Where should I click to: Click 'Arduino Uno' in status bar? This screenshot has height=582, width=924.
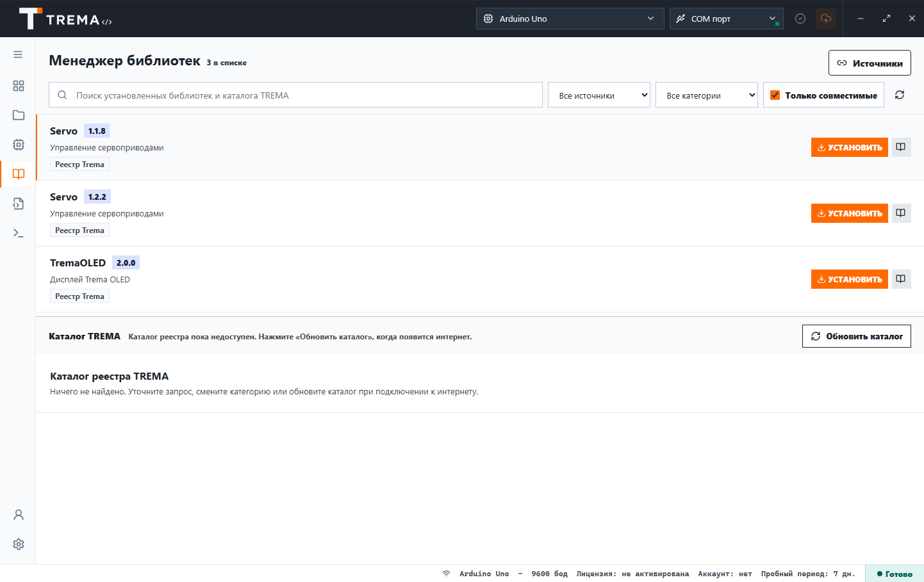click(x=484, y=574)
